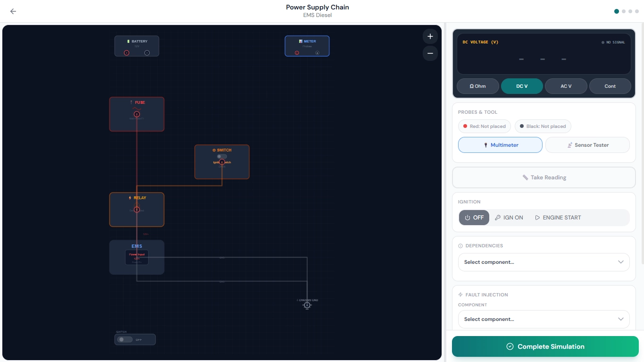The width and height of the screenshot is (644, 362).
Task: Select the meter's red probe port
Action: [x=297, y=53]
